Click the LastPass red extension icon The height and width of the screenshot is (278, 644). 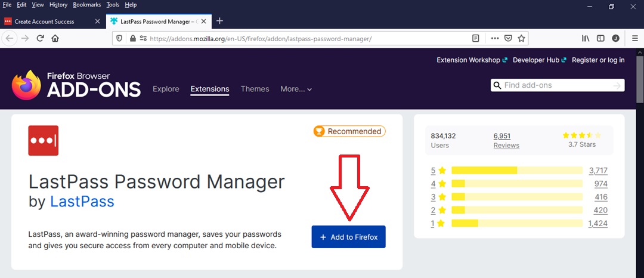[43, 140]
